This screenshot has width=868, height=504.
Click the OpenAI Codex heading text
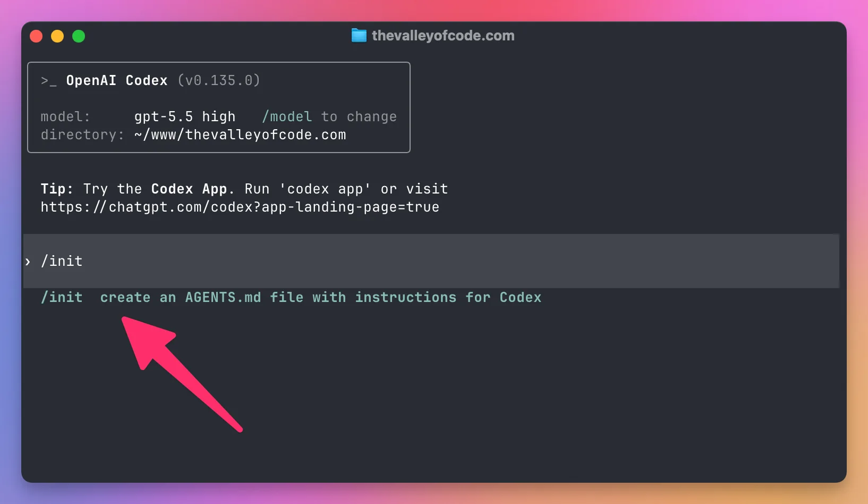click(x=117, y=80)
